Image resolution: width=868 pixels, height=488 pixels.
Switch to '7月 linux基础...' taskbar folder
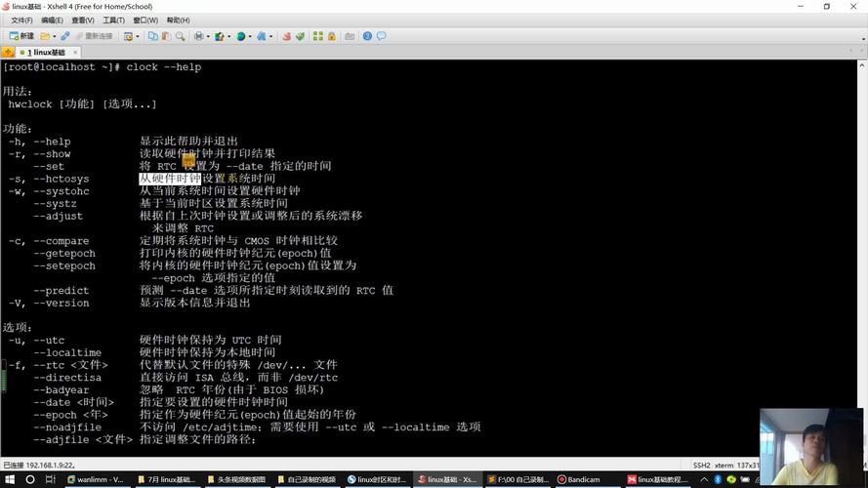coord(166,479)
